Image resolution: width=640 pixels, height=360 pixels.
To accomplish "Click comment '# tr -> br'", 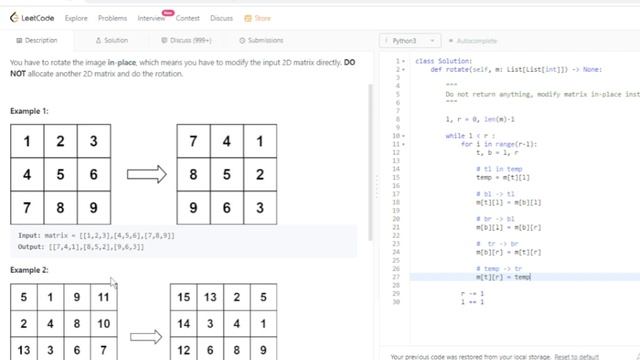I will pyautogui.click(x=497, y=244).
